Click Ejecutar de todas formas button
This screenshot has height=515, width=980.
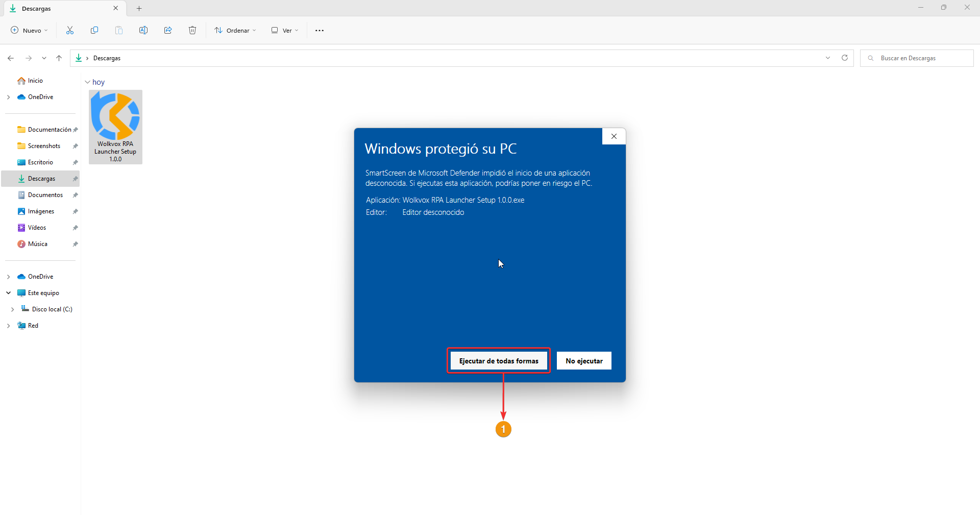pyautogui.click(x=499, y=361)
